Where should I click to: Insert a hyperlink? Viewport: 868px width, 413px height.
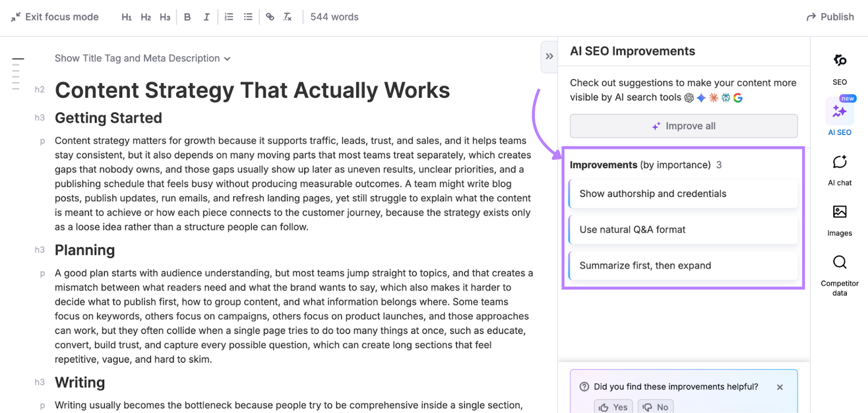[270, 17]
